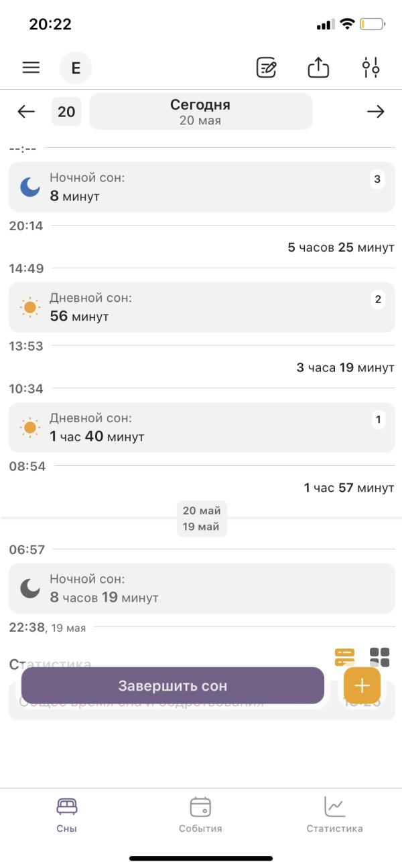
Task: Open the События tab
Action: click(200, 814)
